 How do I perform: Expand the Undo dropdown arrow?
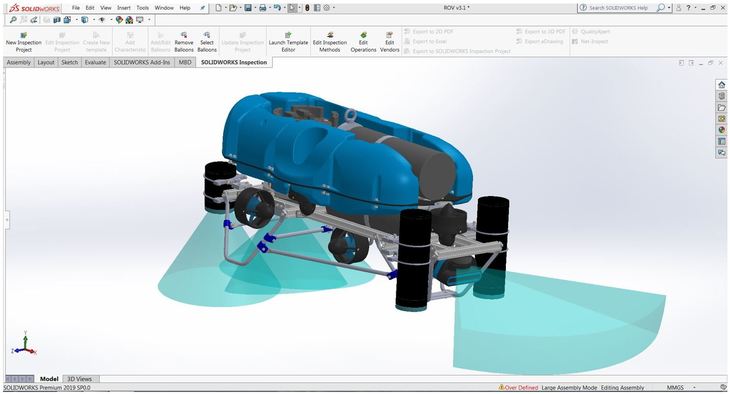pyautogui.click(x=285, y=8)
